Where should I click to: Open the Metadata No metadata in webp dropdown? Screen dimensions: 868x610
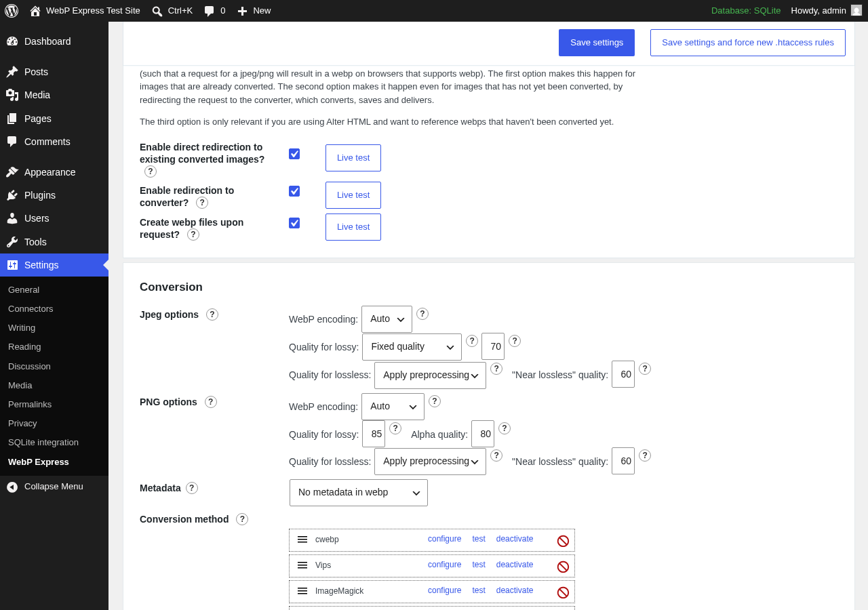point(359,493)
